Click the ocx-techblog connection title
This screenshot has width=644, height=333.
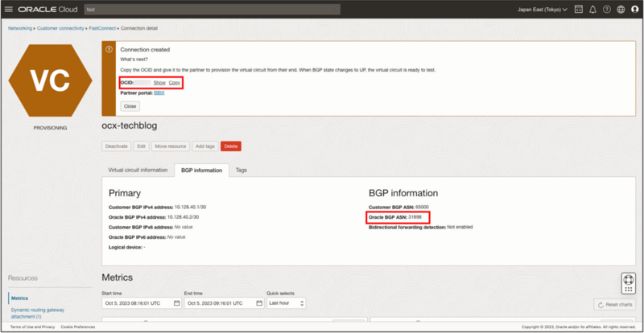tap(130, 125)
